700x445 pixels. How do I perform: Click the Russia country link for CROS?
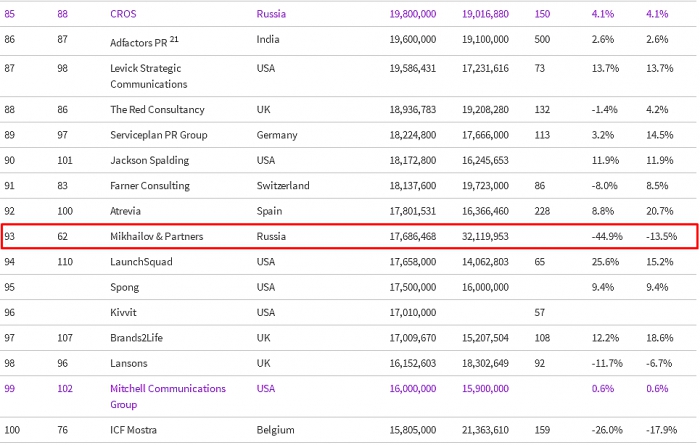(x=271, y=15)
